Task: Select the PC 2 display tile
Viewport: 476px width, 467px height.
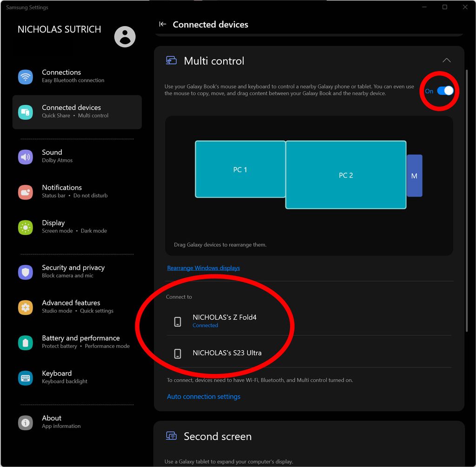Action: pos(346,175)
